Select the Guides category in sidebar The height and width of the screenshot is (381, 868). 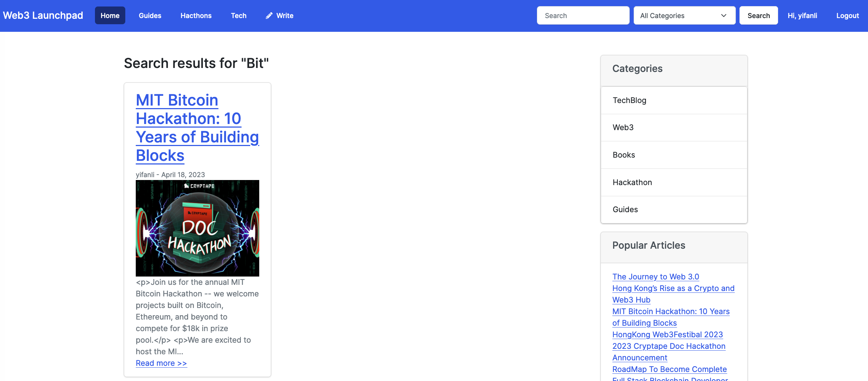tap(674, 210)
